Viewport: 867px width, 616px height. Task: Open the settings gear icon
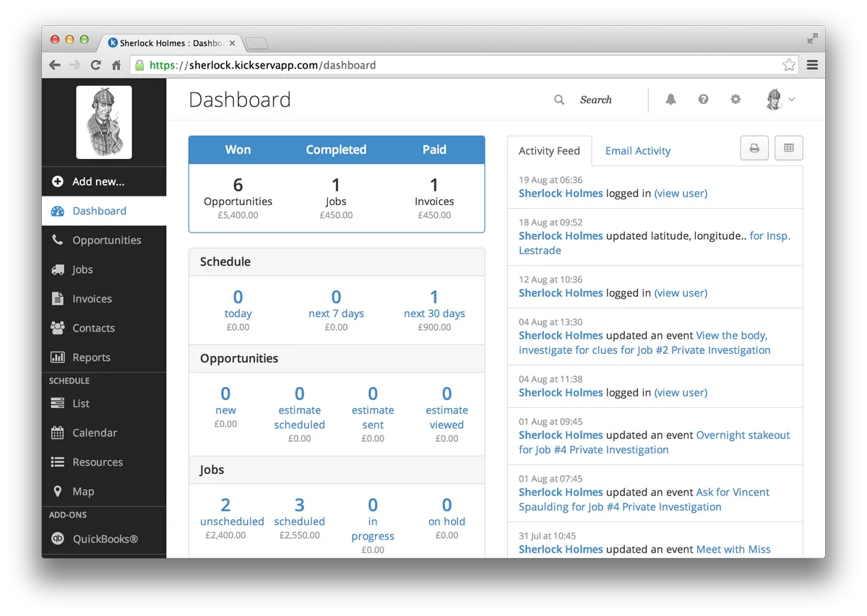pyautogui.click(x=736, y=100)
